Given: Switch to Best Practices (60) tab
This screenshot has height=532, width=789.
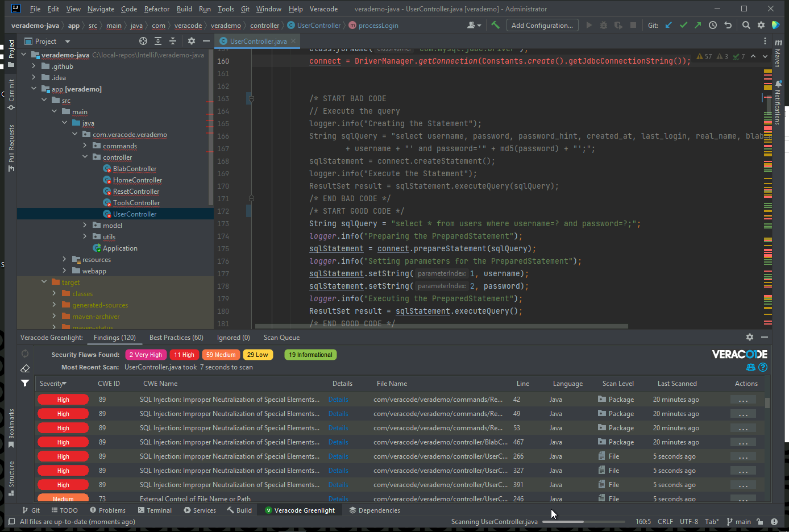Looking at the screenshot, I should [x=176, y=338].
